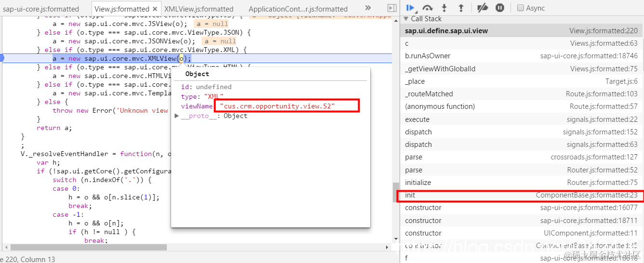Open sap-ui-core.js:formatted:18746 source link

click(589, 56)
